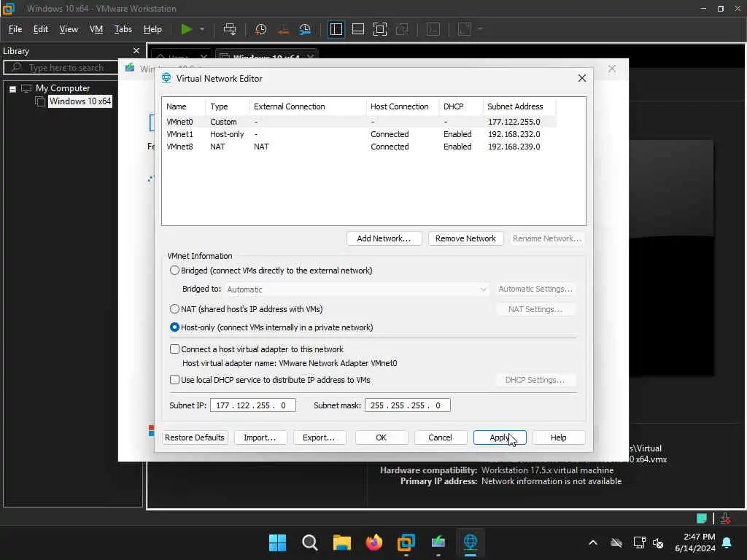This screenshot has height=560, width=747.
Task: Select Windows 10 x64 in Library tree
Action: (80, 101)
